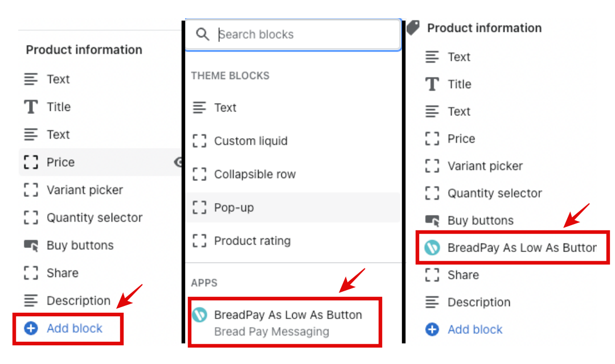Click the BreadPay block icon in right panel
The height and width of the screenshot is (364, 615).
pyautogui.click(x=432, y=247)
